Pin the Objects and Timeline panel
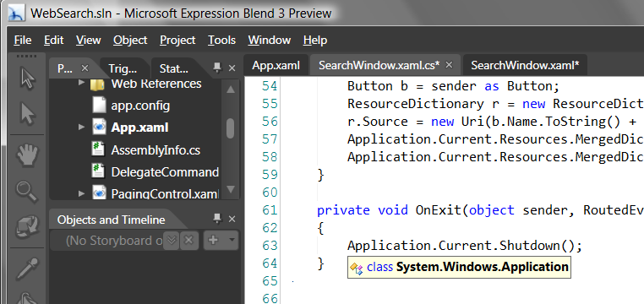Viewport: 644px width, 304px height. 217,219
